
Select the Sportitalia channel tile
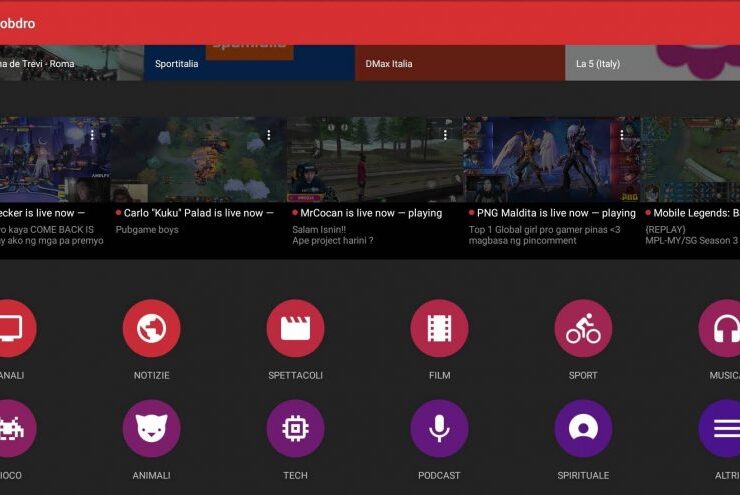click(x=249, y=63)
